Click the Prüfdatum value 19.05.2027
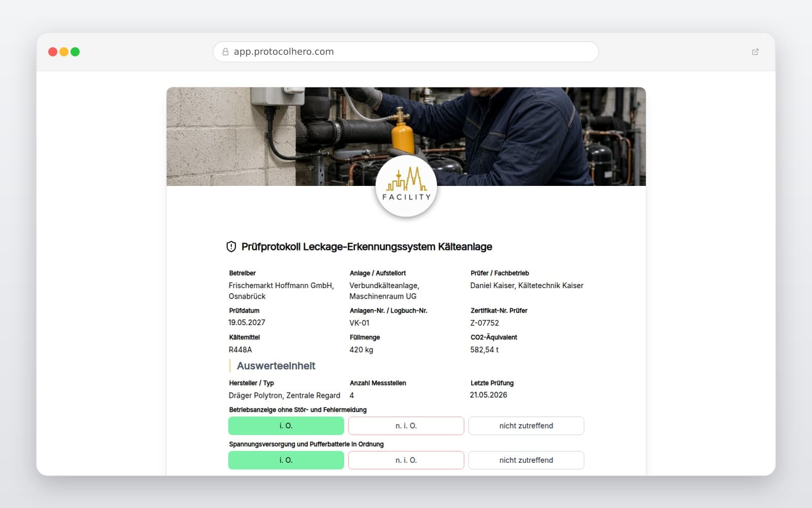812x508 pixels. tap(247, 323)
